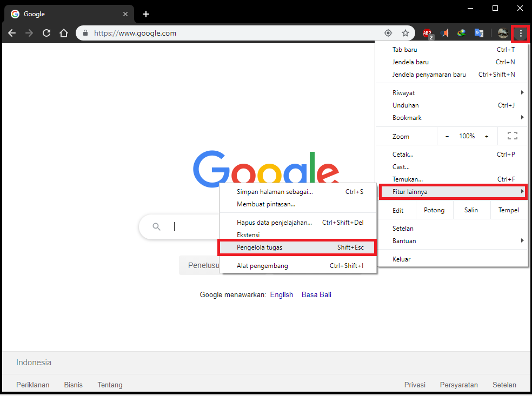The height and width of the screenshot is (396, 532).
Task: Toggle fullscreen mode icon in Zoom row
Action: tap(513, 136)
